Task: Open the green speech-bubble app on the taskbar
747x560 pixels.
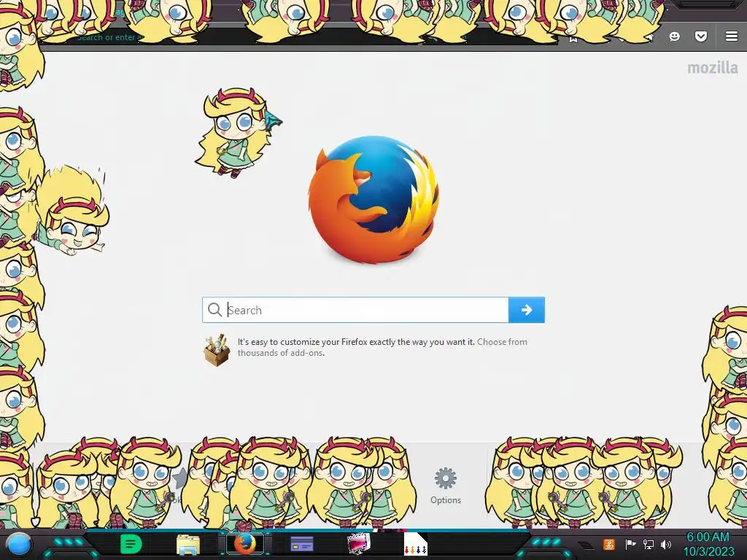Action: coord(131,544)
